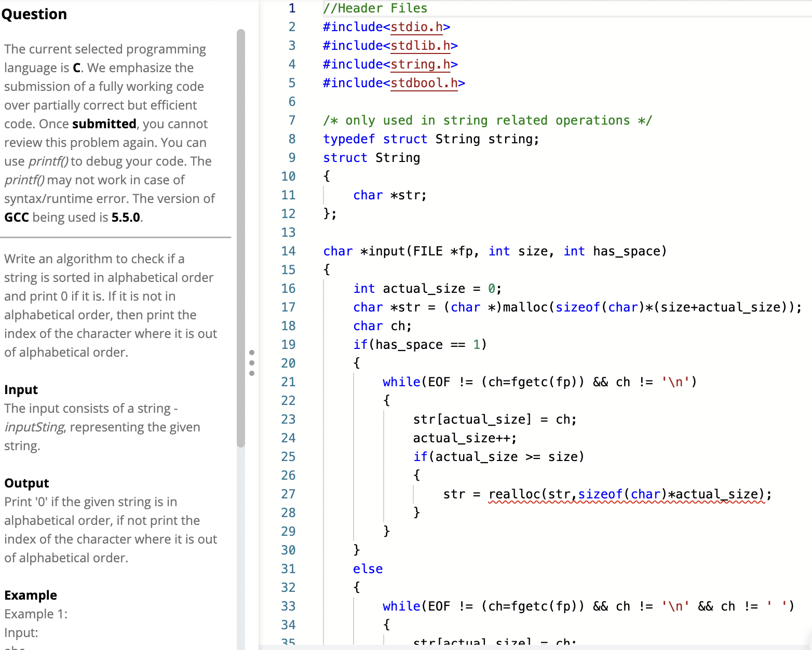
Task: Click the '//Header Files' comment line
Action: click(x=375, y=8)
